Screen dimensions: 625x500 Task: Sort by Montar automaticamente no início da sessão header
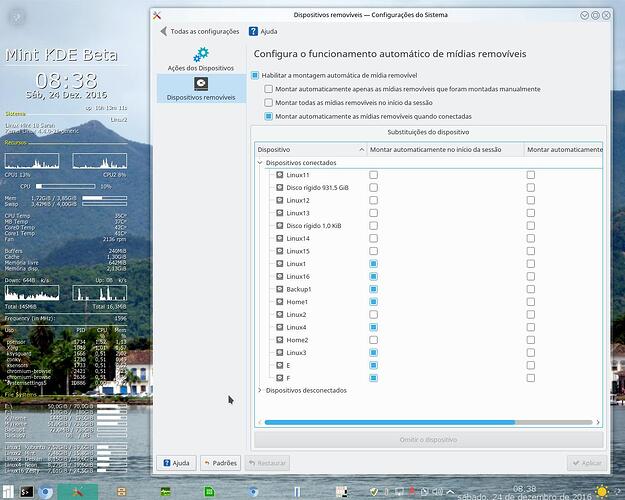point(445,150)
